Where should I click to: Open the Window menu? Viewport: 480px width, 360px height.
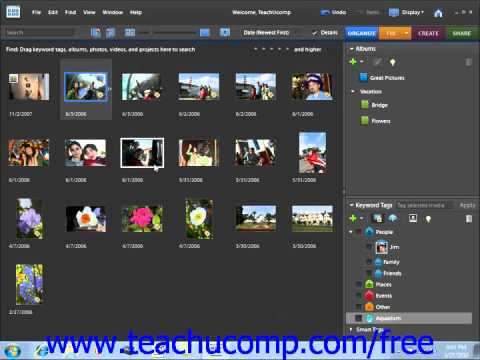pyautogui.click(x=112, y=12)
